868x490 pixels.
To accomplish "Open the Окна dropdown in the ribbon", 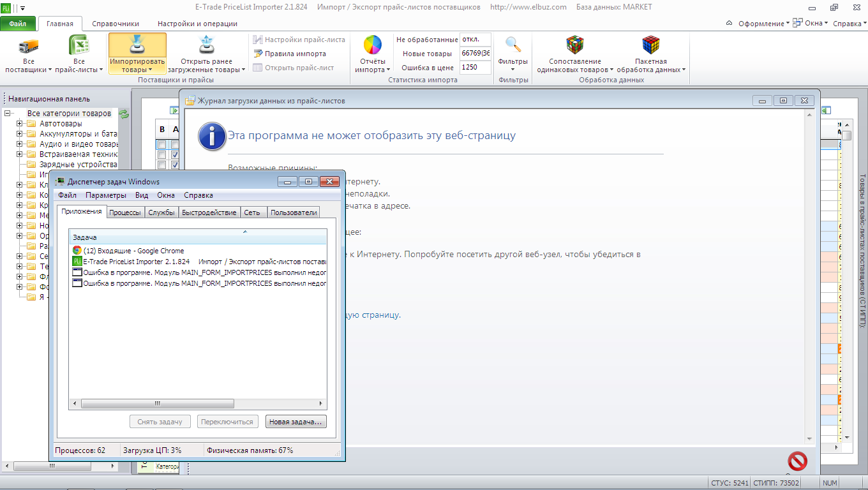I will coord(816,23).
